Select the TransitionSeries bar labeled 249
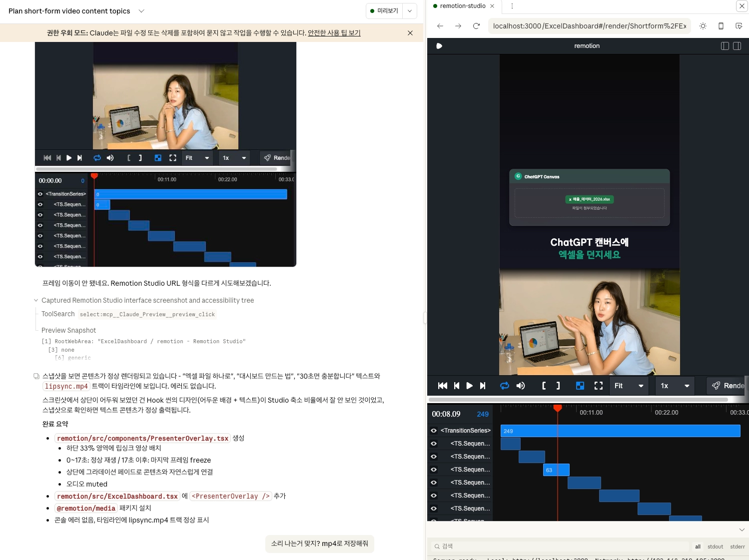The height and width of the screenshot is (560, 749). [620, 431]
